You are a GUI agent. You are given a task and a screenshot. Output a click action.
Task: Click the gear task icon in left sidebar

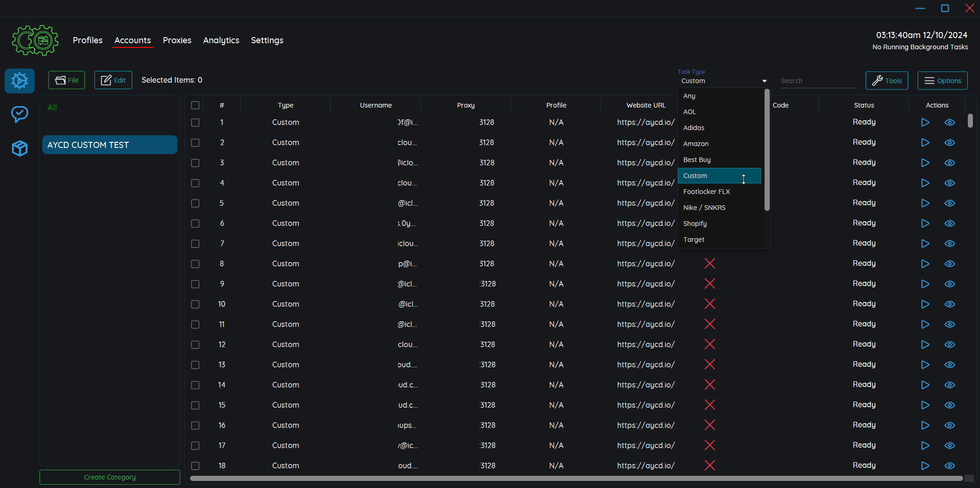click(x=20, y=81)
